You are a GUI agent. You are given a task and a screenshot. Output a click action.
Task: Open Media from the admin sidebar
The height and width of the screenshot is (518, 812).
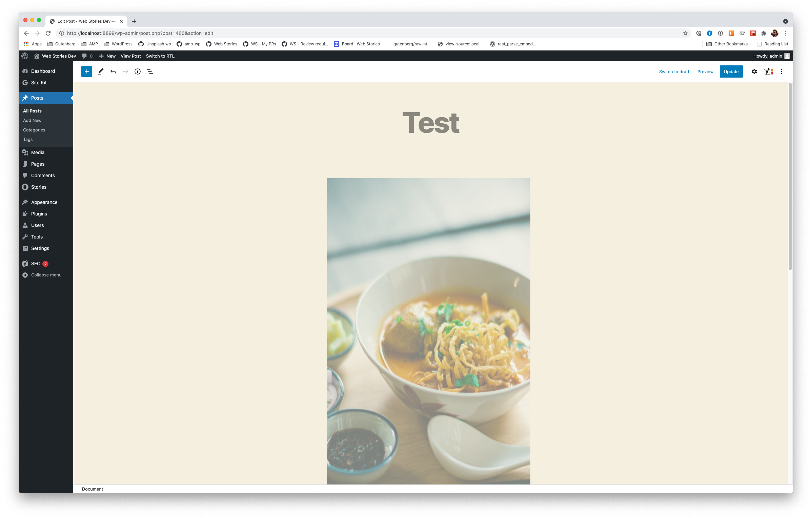(x=37, y=152)
